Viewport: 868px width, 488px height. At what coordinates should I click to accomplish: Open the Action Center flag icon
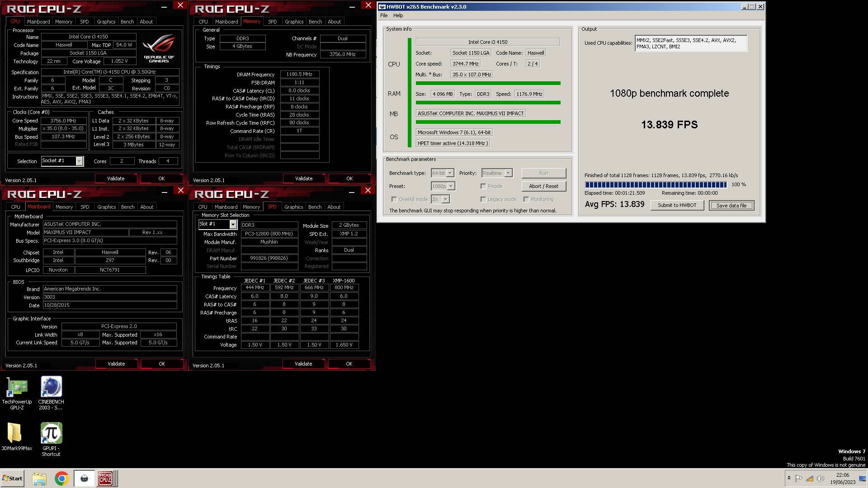pos(799,479)
